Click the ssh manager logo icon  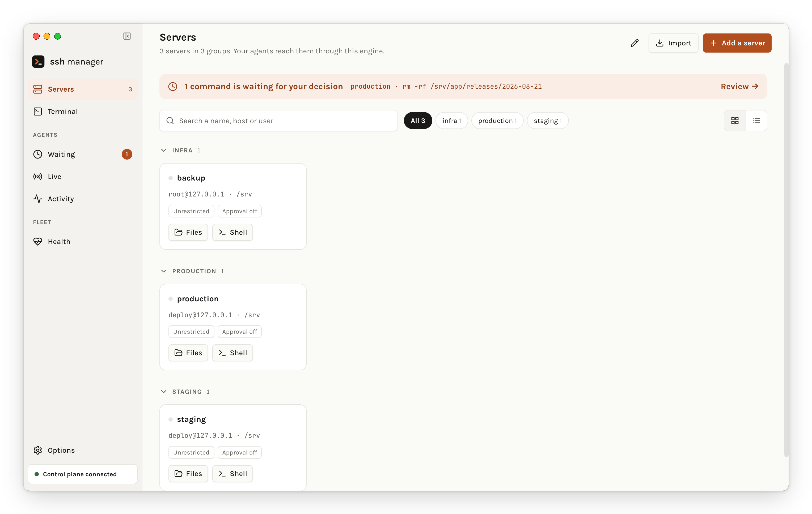coord(38,62)
